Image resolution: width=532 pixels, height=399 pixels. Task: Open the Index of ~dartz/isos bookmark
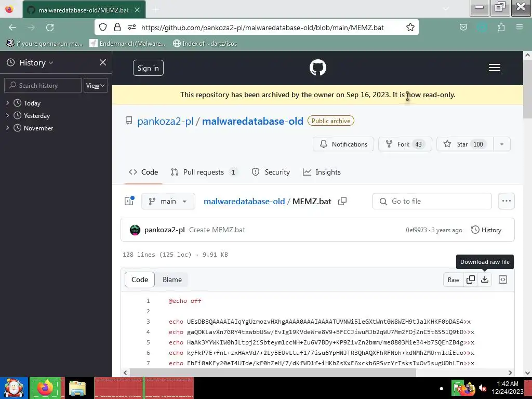[x=205, y=44]
